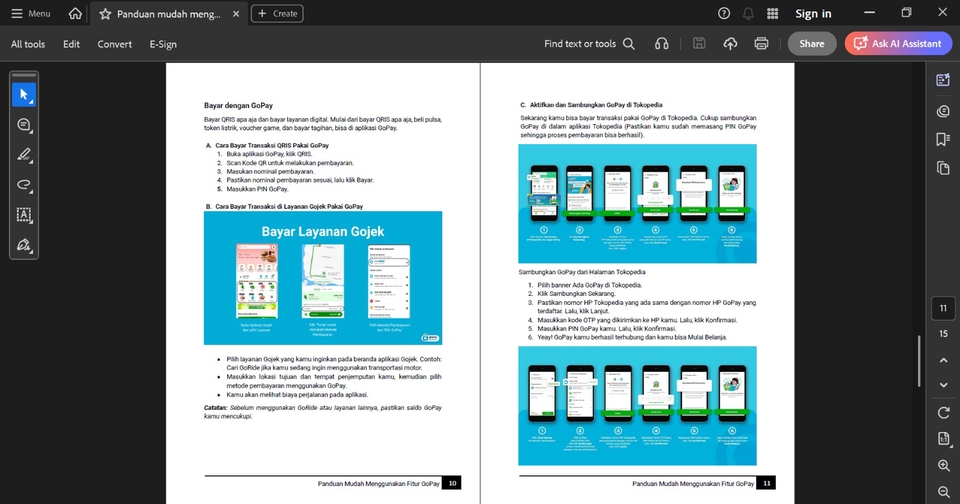Open the Convert menu tab

(x=114, y=44)
